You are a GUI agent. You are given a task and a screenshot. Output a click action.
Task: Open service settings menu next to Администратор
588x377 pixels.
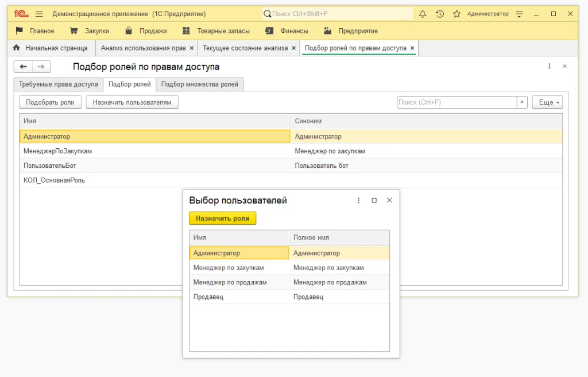coord(519,14)
